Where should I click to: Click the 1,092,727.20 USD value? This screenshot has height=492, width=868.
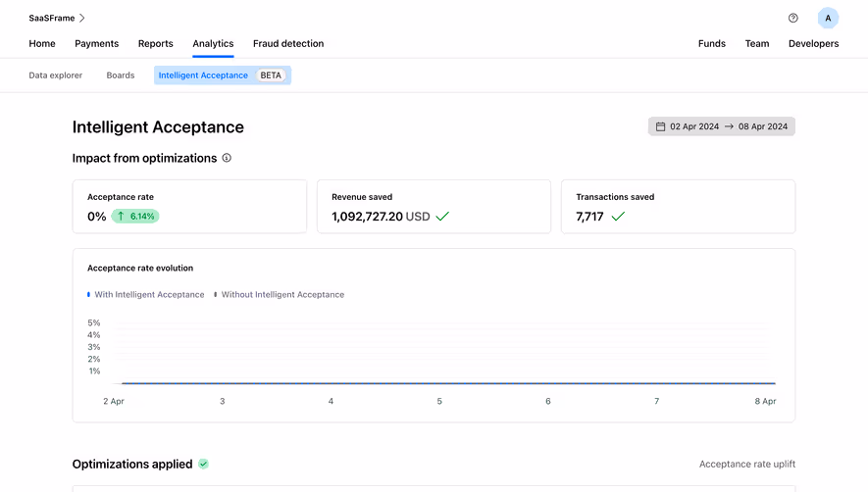381,217
